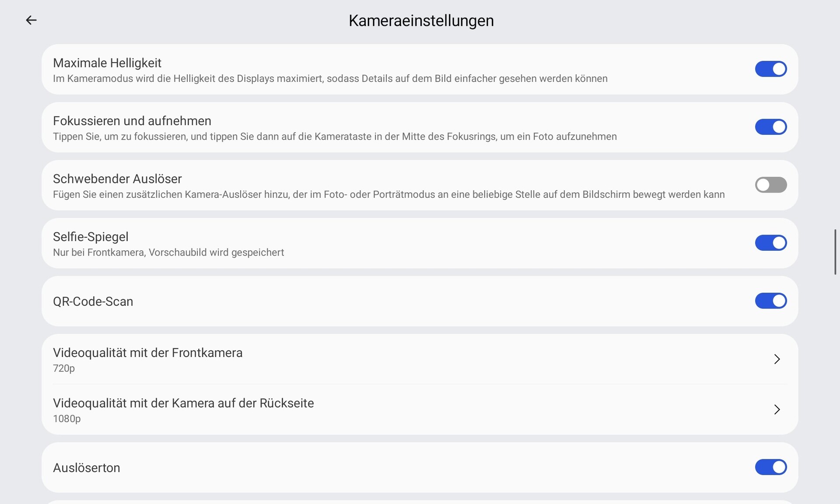The height and width of the screenshot is (504, 840).
Task: Click the Kameraeinstellungen page title
Action: click(x=421, y=21)
